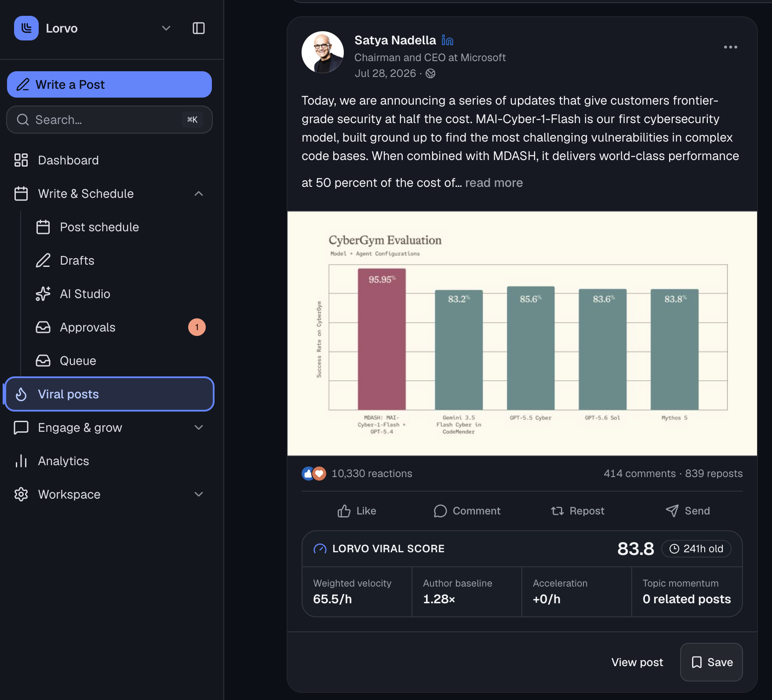Click the Post schedule calendar icon
The height and width of the screenshot is (700, 772).
pyautogui.click(x=43, y=227)
